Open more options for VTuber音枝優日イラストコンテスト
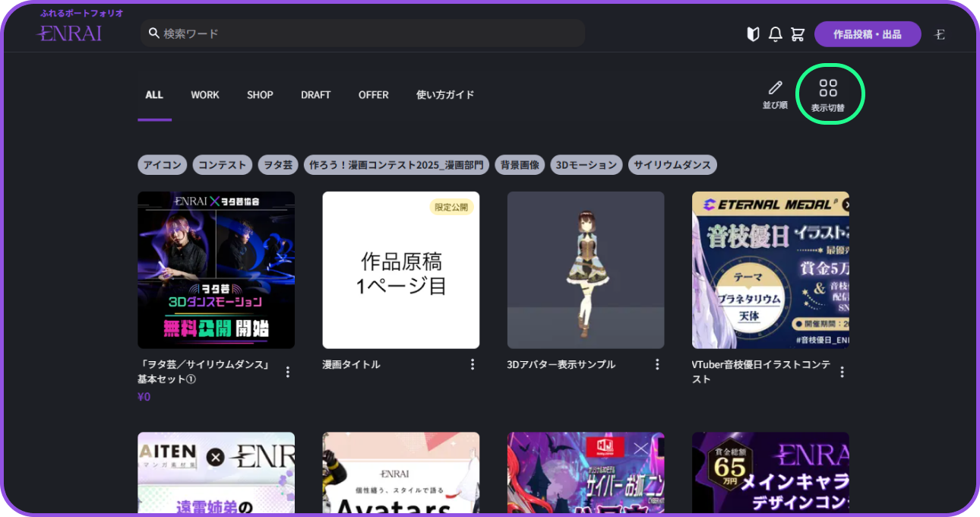The width and height of the screenshot is (980, 517). click(x=842, y=372)
